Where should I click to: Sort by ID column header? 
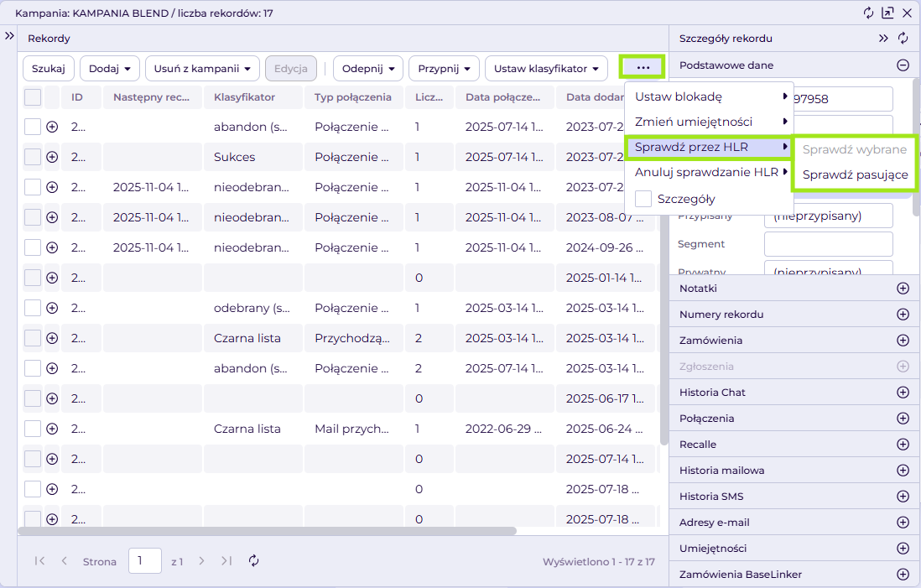81,97
